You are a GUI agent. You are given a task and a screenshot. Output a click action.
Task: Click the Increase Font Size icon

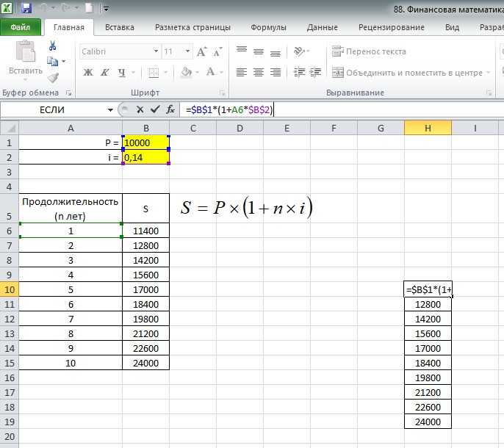click(x=202, y=51)
